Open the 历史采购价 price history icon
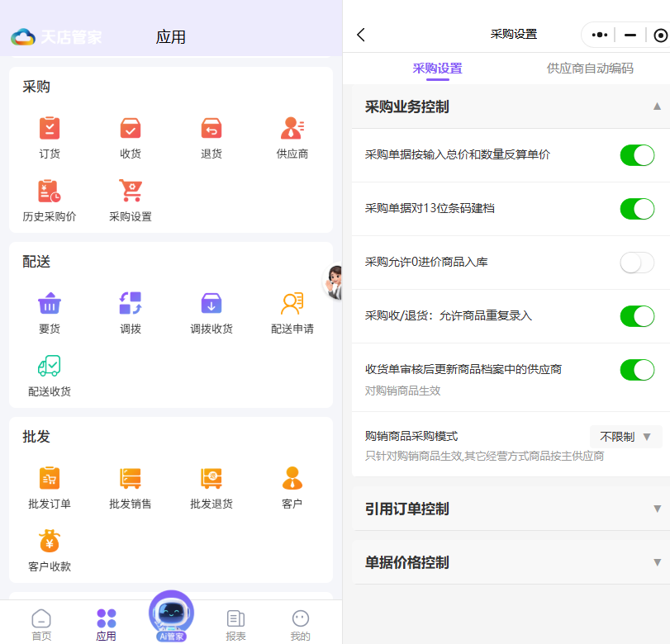Screen dimensions: 670x644 50,192
